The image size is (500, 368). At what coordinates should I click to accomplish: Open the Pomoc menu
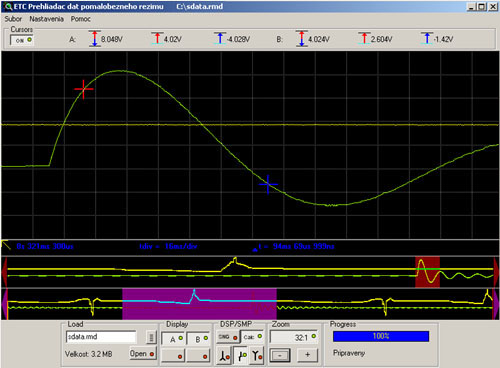point(80,19)
